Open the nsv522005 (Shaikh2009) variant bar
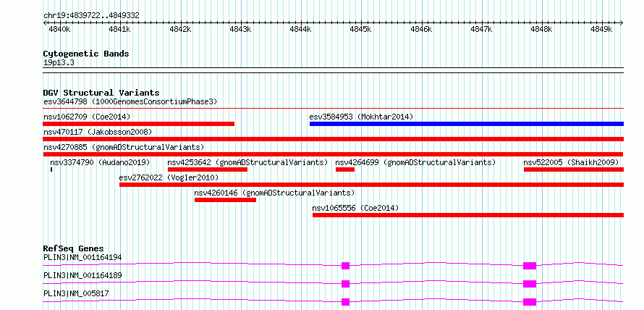The image size is (644, 310). pos(574,169)
